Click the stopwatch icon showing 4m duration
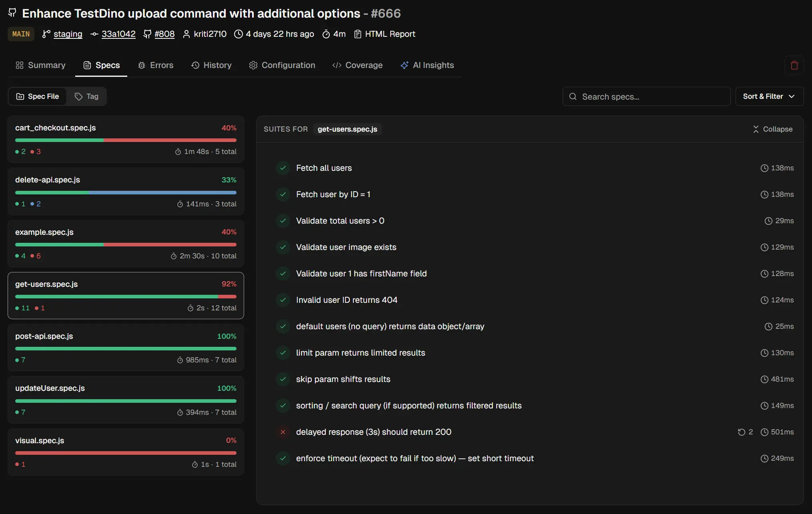The height and width of the screenshot is (514, 812). [x=326, y=34]
